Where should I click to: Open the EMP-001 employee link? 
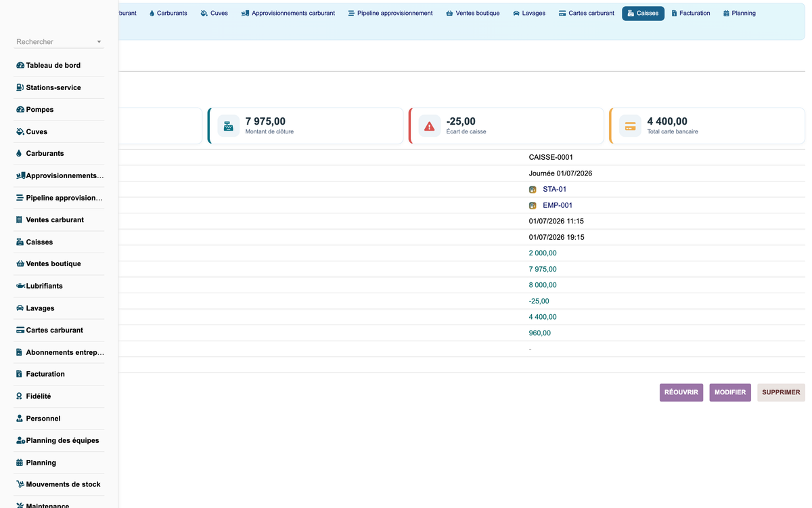(x=558, y=205)
